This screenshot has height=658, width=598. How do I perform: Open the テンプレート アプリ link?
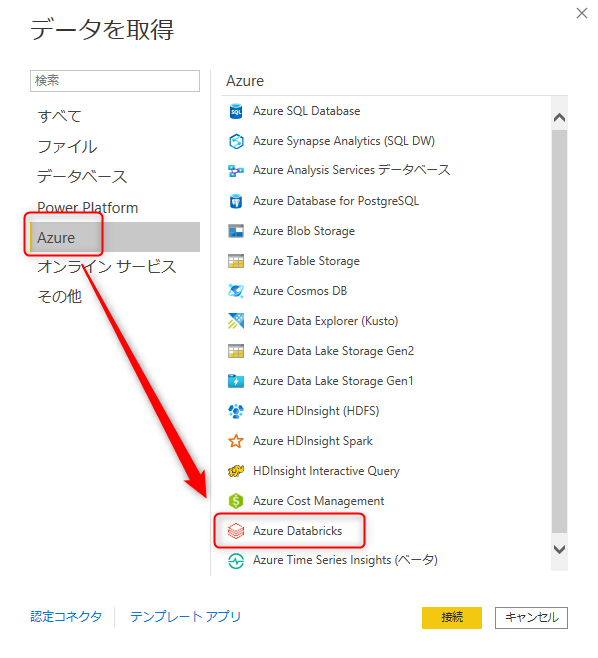tap(185, 617)
